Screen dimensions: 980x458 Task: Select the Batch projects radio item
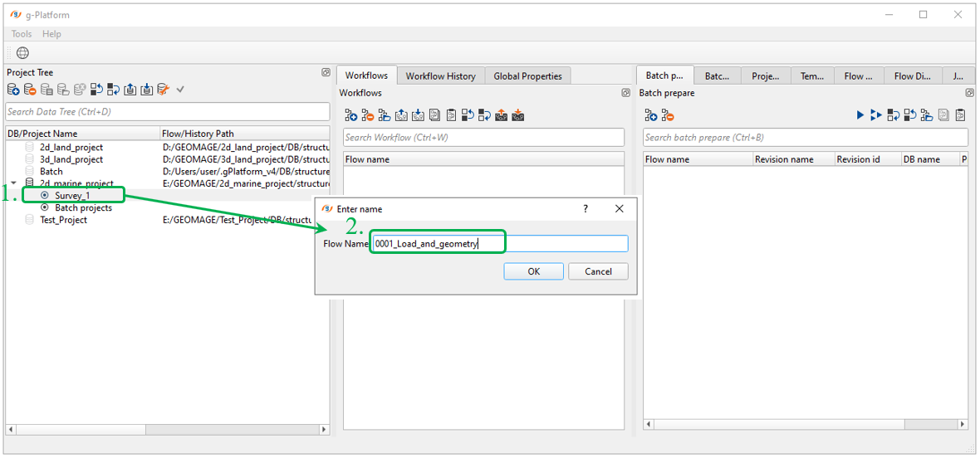pos(46,207)
